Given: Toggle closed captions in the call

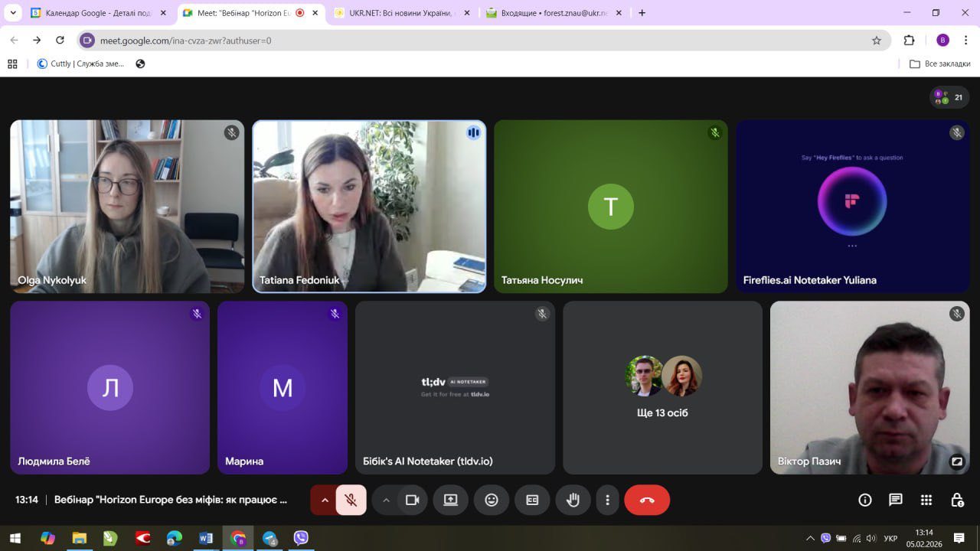Looking at the screenshot, I should (x=532, y=500).
